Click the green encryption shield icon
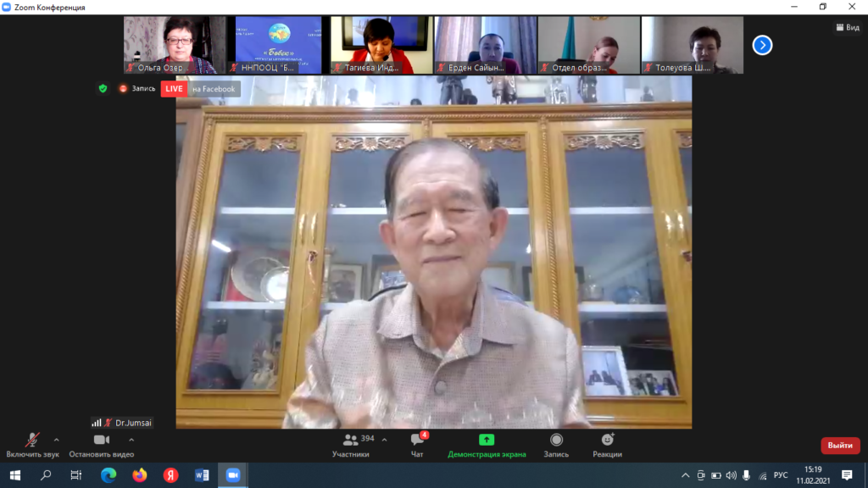This screenshot has width=868, height=488. [x=103, y=88]
